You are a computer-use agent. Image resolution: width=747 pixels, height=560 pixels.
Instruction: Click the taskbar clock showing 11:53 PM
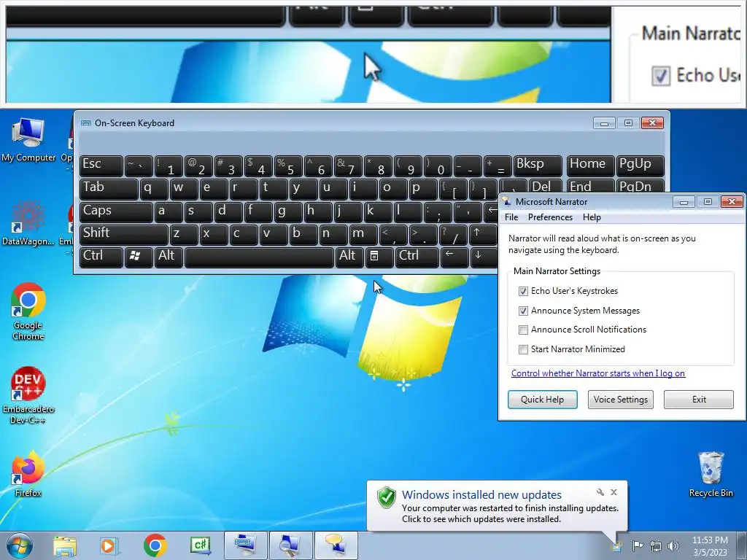point(710,546)
